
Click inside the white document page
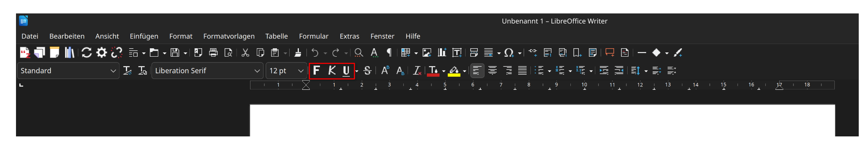coord(542,120)
